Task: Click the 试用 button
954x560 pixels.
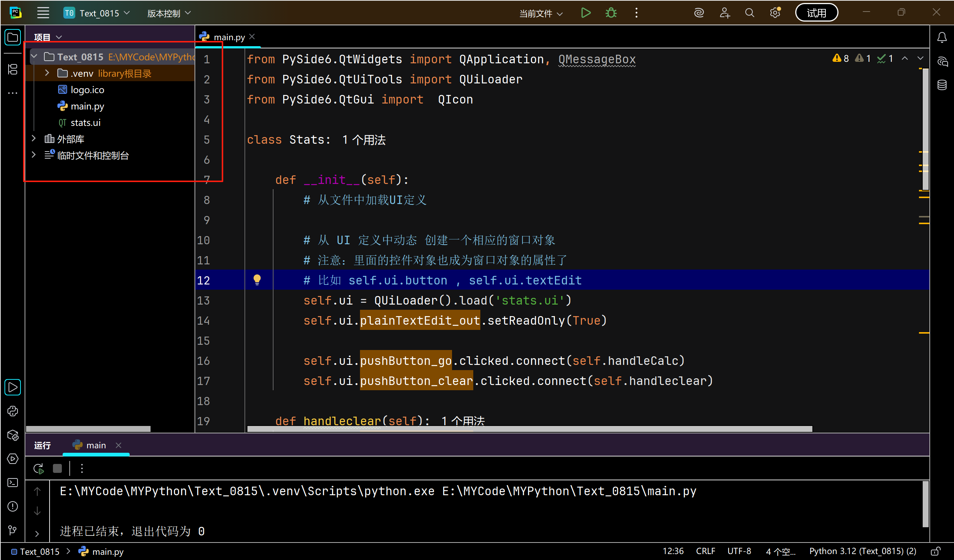Action: [816, 13]
